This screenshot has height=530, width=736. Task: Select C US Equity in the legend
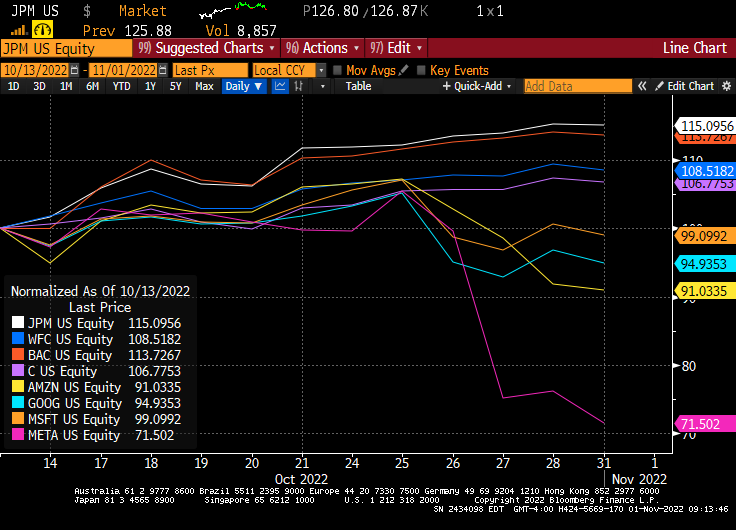[62, 371]
